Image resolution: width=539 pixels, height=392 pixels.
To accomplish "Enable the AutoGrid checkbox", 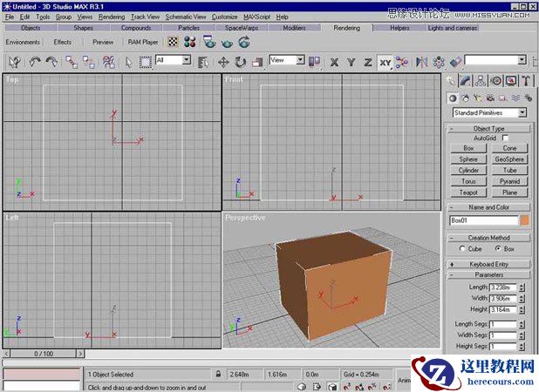I will [x=505, y=138].
